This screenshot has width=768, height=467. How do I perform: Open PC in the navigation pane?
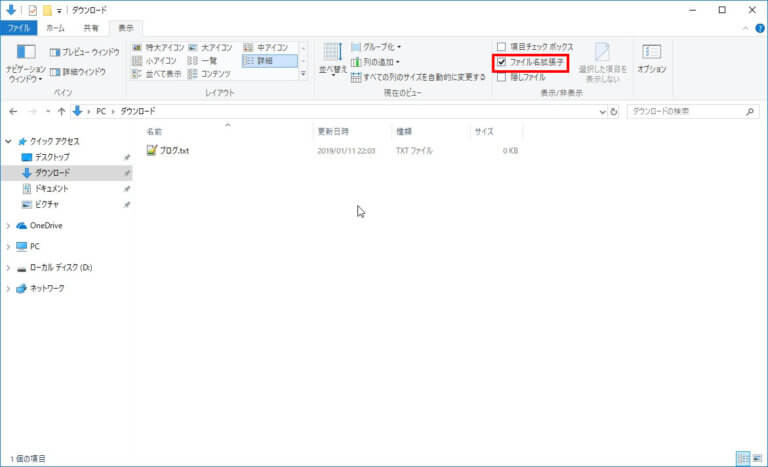pyautogui.click(x=34, y=246)
